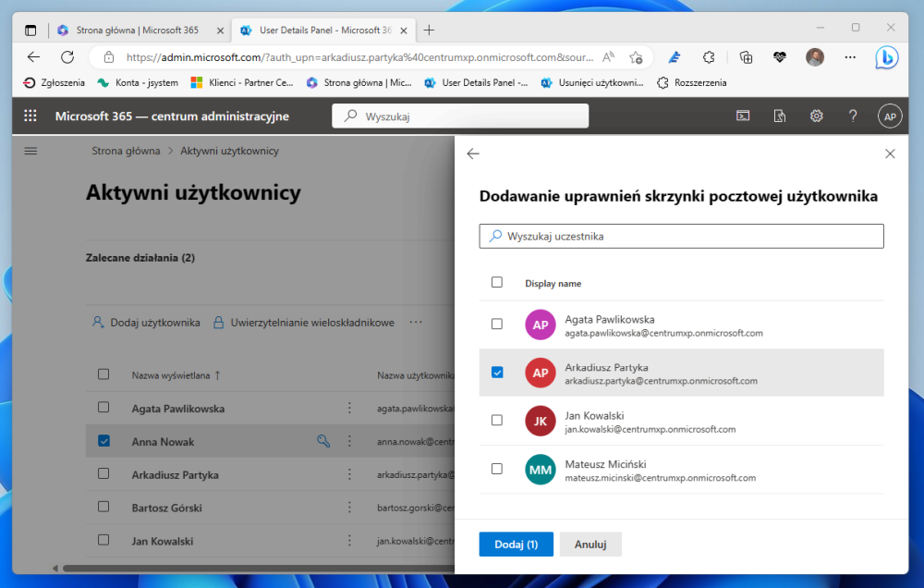Toggle the hamburger navigation menu
This screenshot has width=924, height=588.
click(x=30, y=151)
